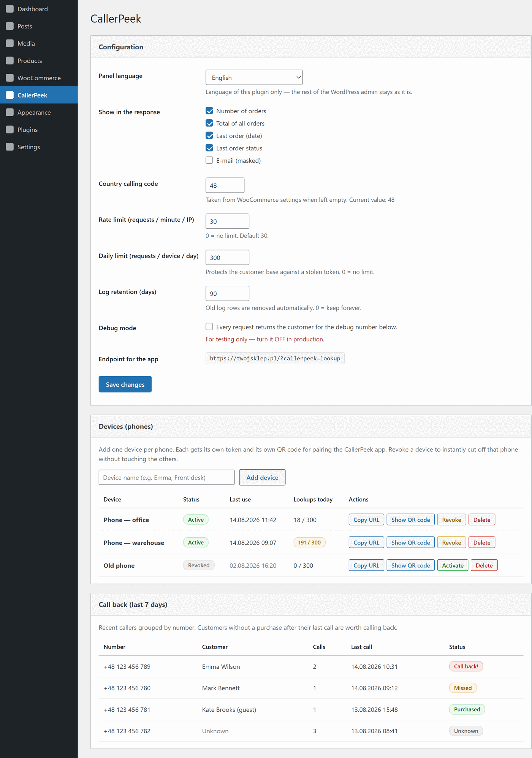This screenshot has width=532, height=758.
Task: Show QR code for Old phone
Action: point(410,565)
